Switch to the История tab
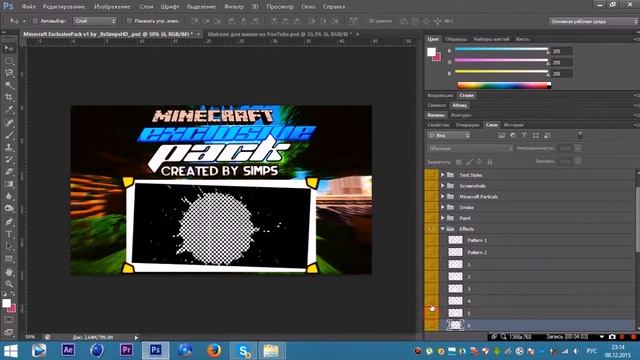640x360 pixels. tap(513, 125)
